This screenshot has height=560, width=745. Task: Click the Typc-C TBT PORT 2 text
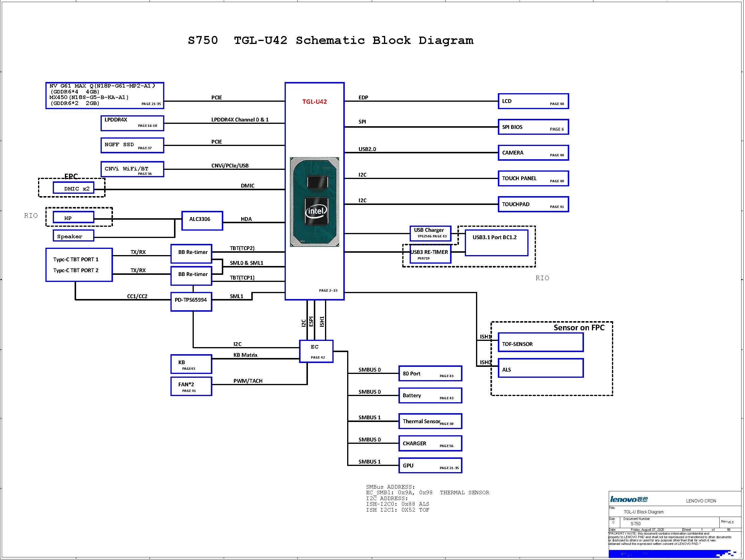76,270
